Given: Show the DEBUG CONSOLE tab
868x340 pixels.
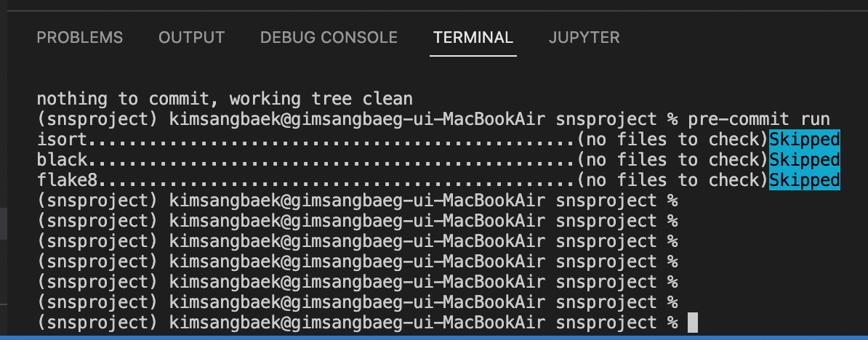Looking at the screenshot, I should (x=329, y=38).
